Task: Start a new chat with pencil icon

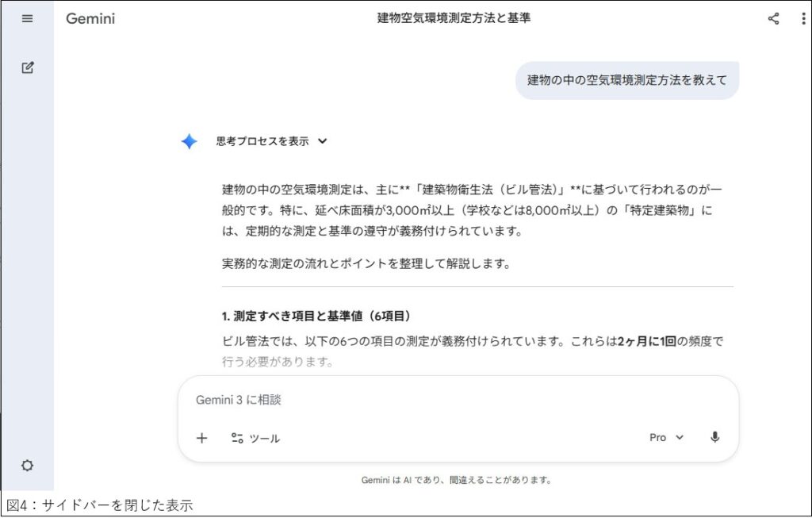Action: (x=27, y=67)
